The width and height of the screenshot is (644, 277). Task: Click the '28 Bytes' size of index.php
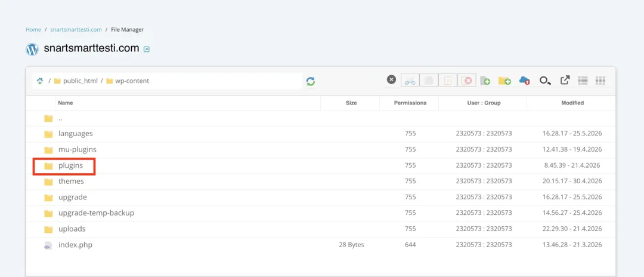click(352, 245)
